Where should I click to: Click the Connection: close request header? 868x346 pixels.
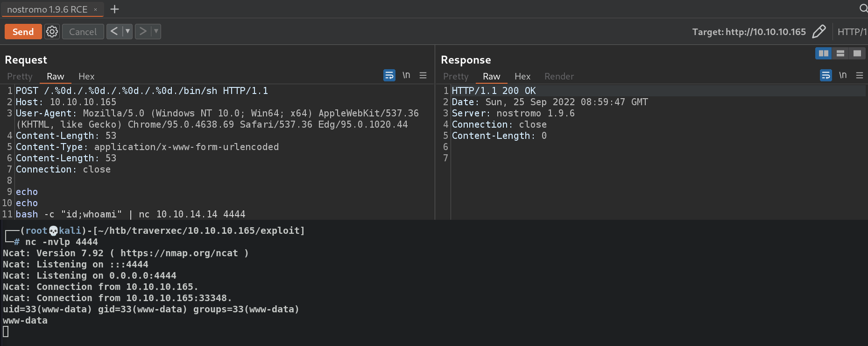(x=63, y=169)
